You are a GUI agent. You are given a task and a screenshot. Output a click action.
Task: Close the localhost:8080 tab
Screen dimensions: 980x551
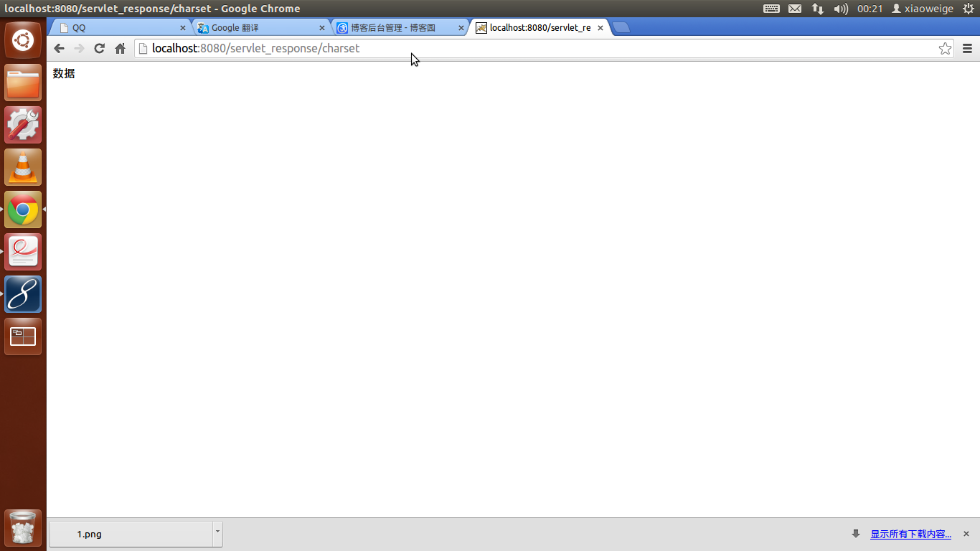point(600,28)
